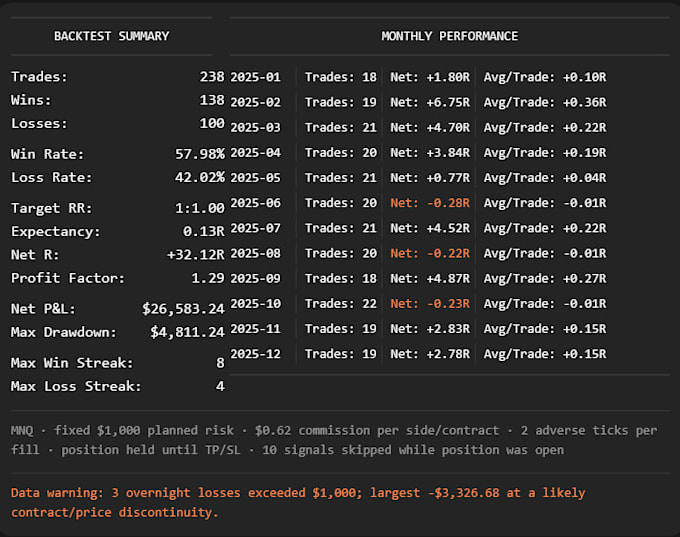Select the 2025-02 month label

tap(255, 102)
